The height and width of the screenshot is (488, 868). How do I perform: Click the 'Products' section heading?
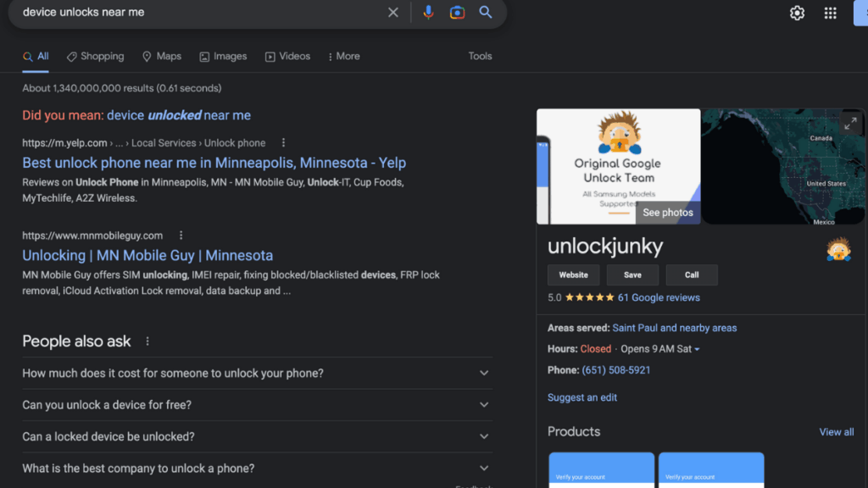[574, 431]
